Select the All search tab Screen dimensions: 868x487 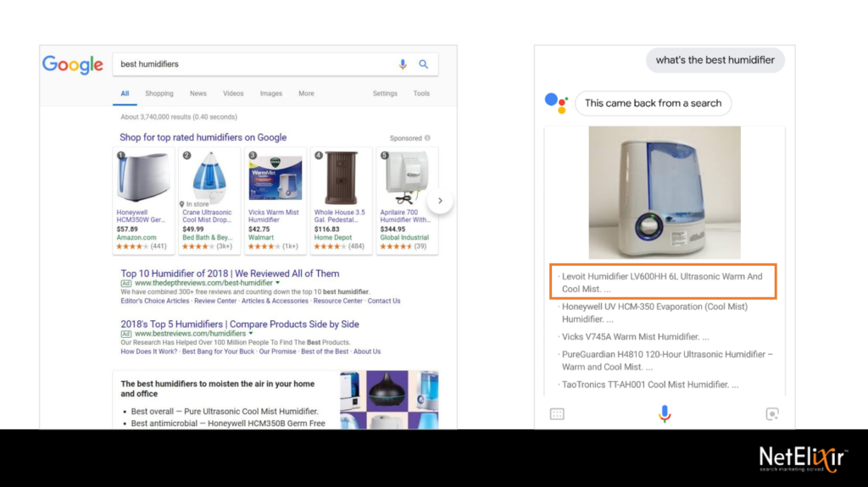(x=125, y=93)
